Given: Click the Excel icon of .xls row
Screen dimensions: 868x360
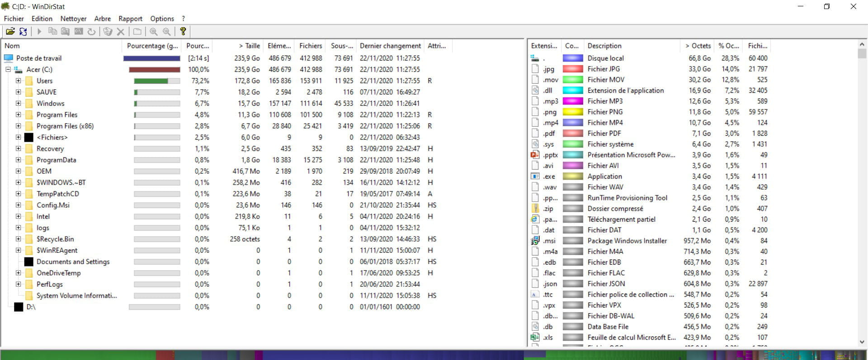Looking at the screenshot, I should click(535, 337).
